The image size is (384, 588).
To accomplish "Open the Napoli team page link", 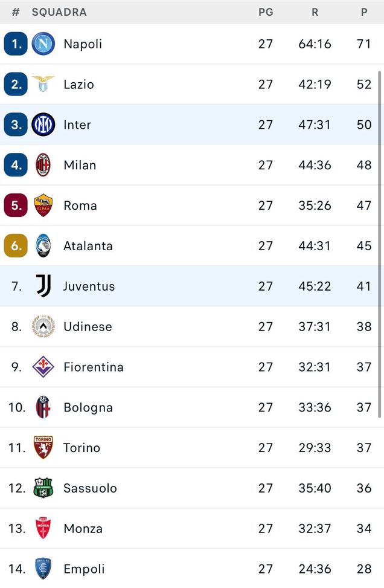I will pyautogui.click(x=83, y=44).
